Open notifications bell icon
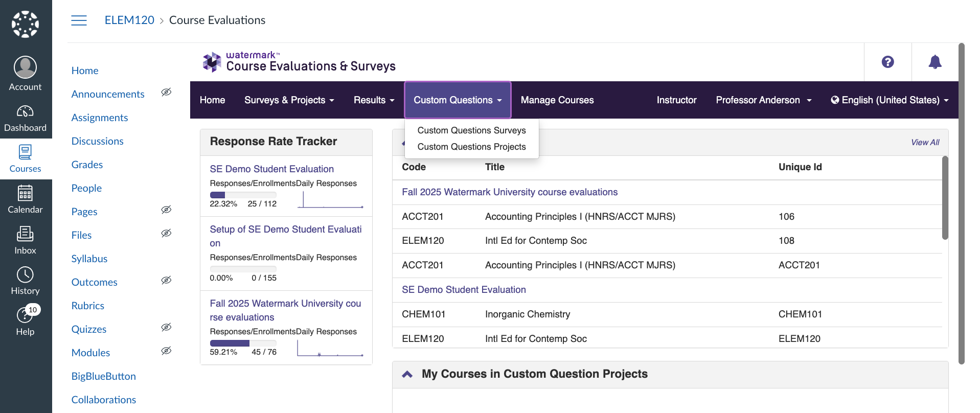The height and width of the screenshot is (413, 980). [935, 62]
